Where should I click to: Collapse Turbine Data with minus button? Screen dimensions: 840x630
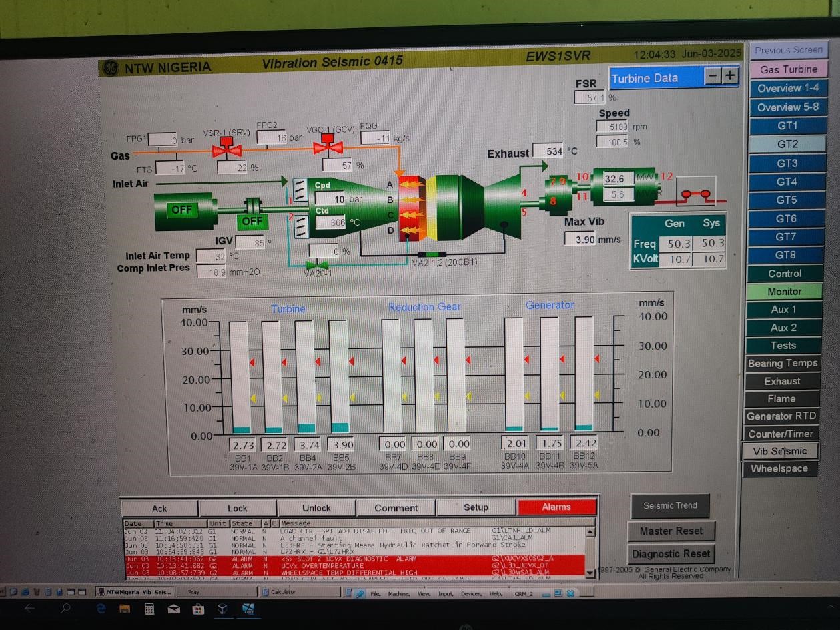click(x=713, y=76)
